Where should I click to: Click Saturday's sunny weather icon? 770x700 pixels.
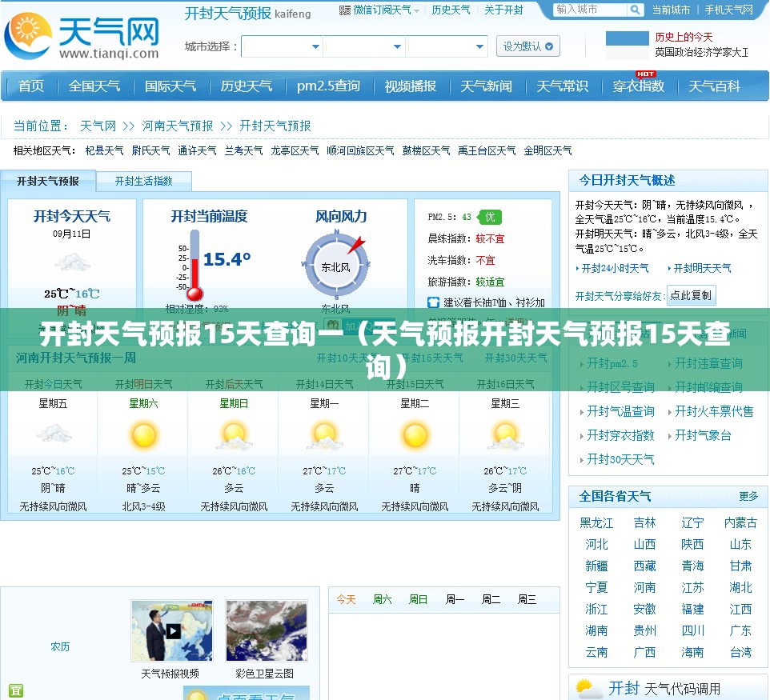point(144,435)
